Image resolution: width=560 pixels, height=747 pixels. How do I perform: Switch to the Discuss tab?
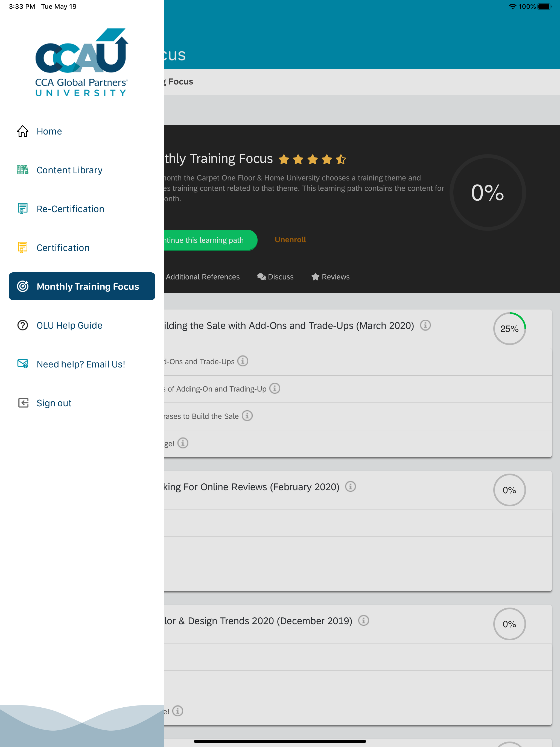(x=275, y=277)
